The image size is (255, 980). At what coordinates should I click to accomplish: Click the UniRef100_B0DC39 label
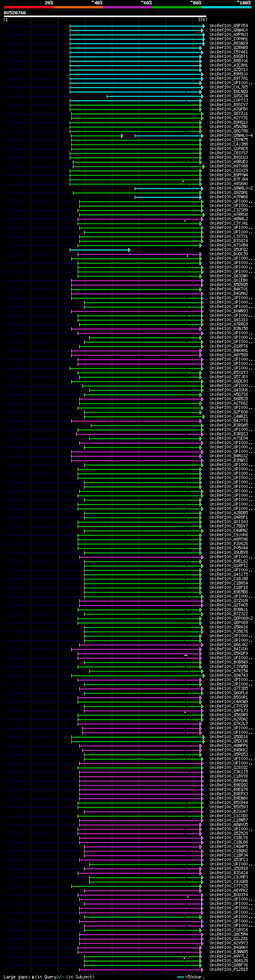tap(229, 254)
